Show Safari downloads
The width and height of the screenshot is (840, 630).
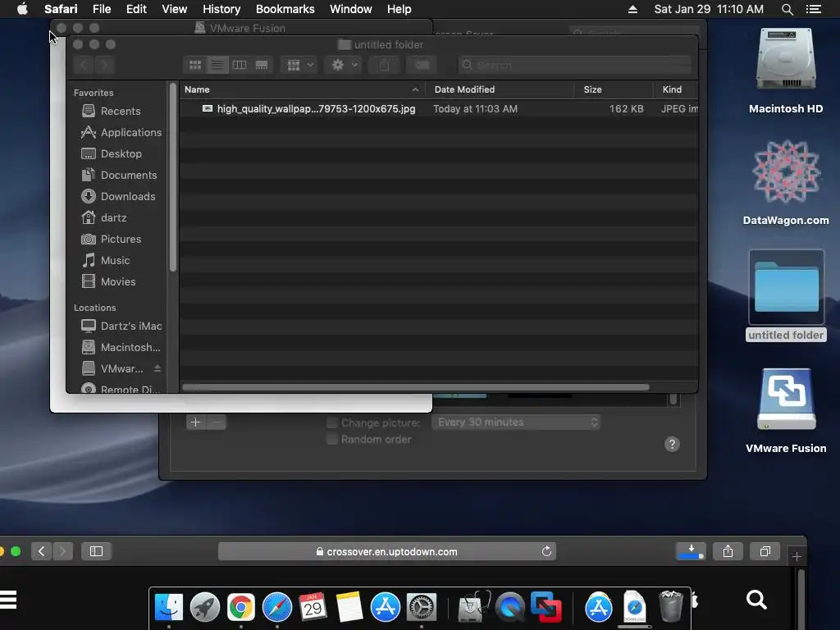[x=691, y=551]
